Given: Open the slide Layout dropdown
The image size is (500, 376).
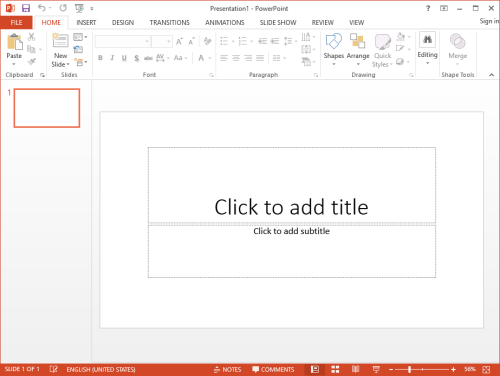Looking at the screenshot, I should click(x=80, y=37).
